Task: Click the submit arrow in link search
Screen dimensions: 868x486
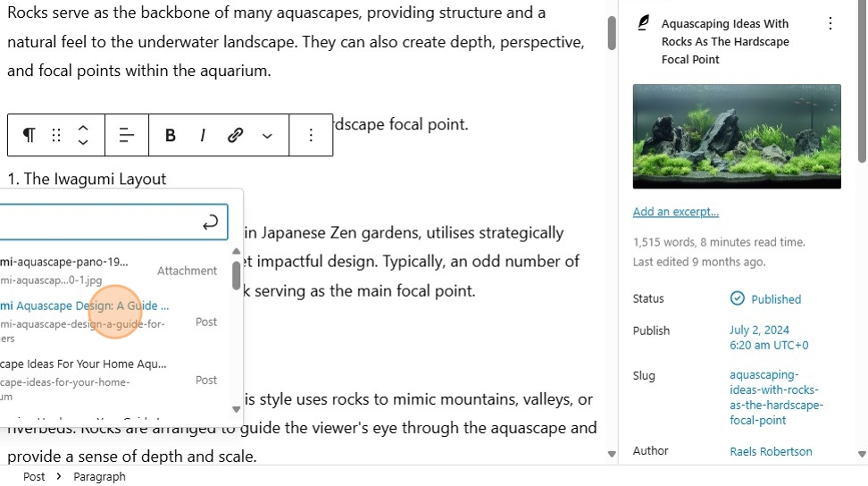Action: (x=211, y=223)
